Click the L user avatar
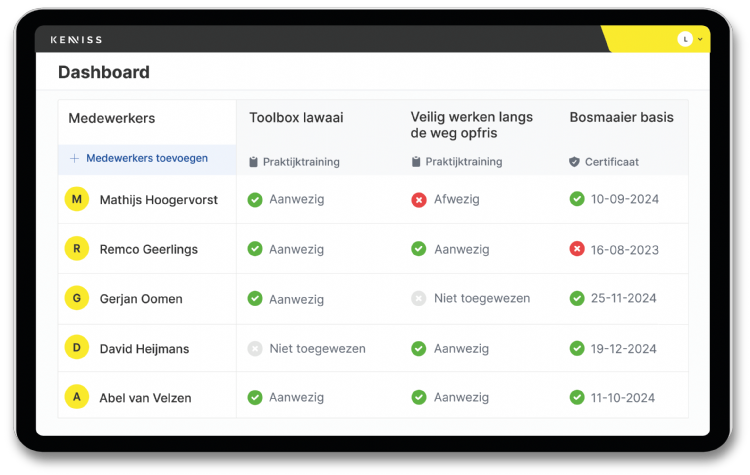 tap(685, 39)
